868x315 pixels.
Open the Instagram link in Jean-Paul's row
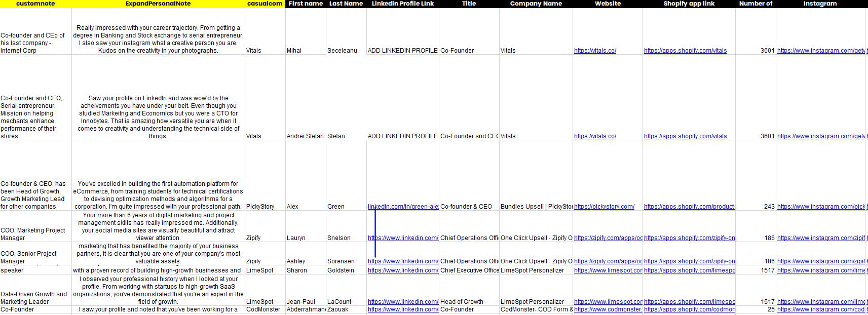coord(821,302)
